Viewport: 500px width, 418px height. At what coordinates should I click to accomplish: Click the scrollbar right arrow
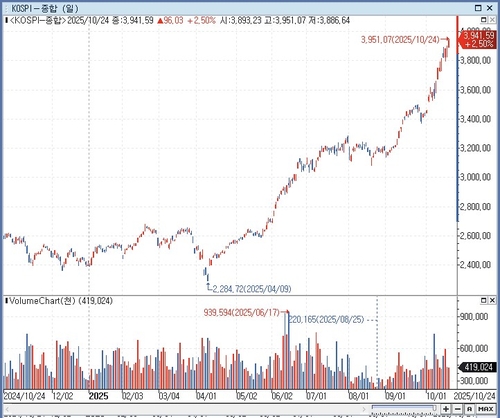(365, 409)
